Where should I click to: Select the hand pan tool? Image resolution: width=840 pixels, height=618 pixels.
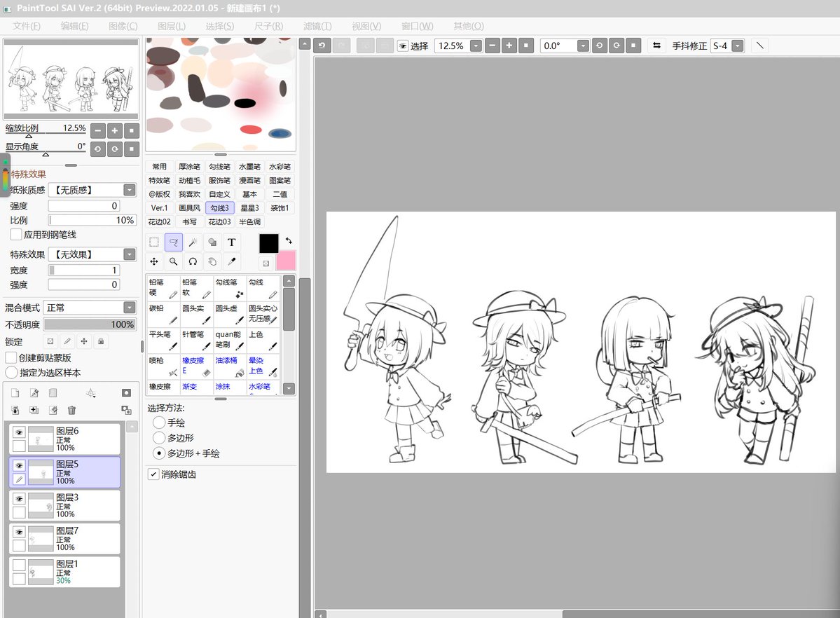point(212,261)
